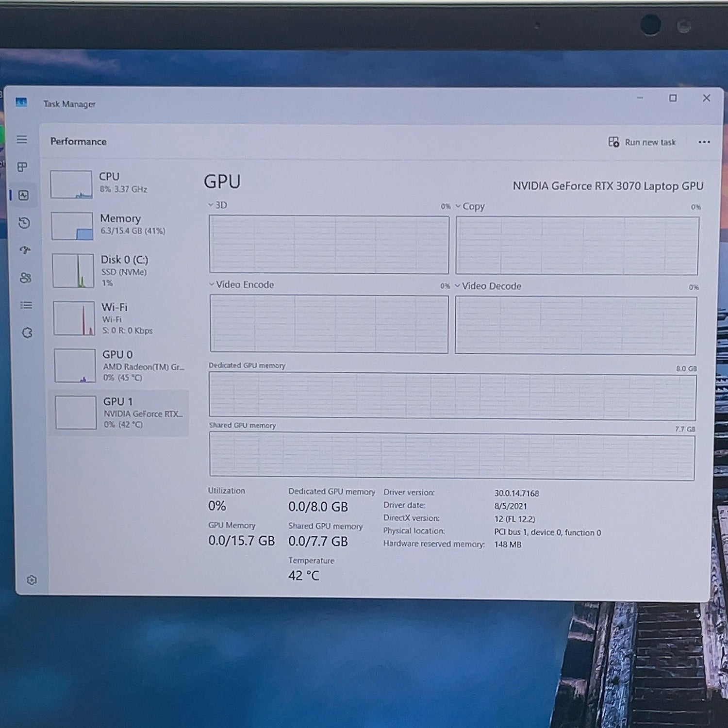
Task: Click Run new task button
Action: click(x=642, y=142)
